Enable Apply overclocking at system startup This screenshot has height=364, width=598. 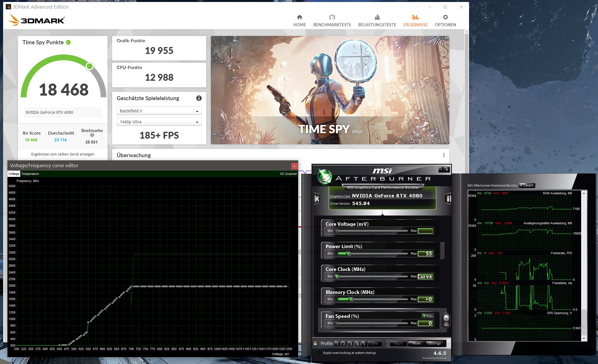320,353
